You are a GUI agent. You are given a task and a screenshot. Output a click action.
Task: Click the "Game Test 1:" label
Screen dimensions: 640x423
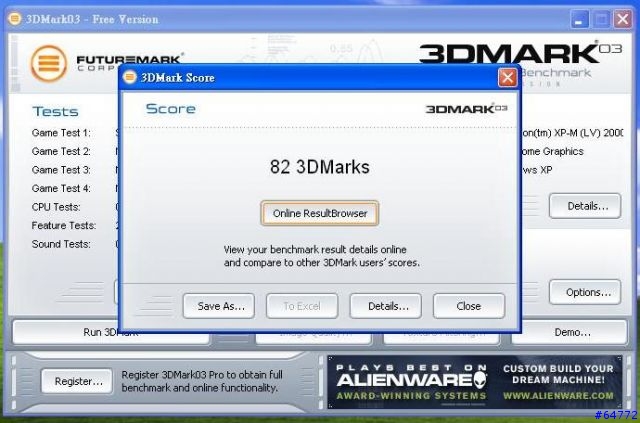(61, 133)
